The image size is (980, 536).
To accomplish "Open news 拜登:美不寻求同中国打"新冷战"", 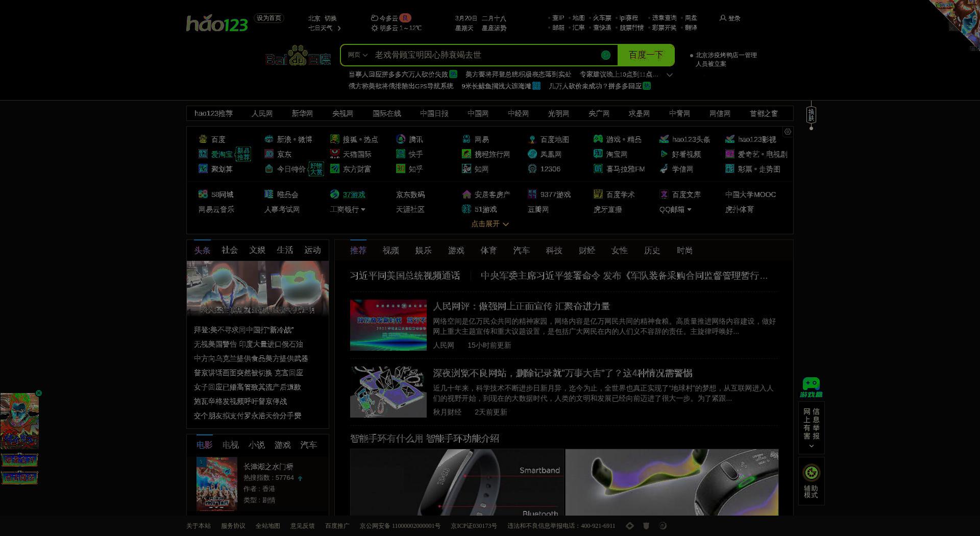I will (244, 330).
